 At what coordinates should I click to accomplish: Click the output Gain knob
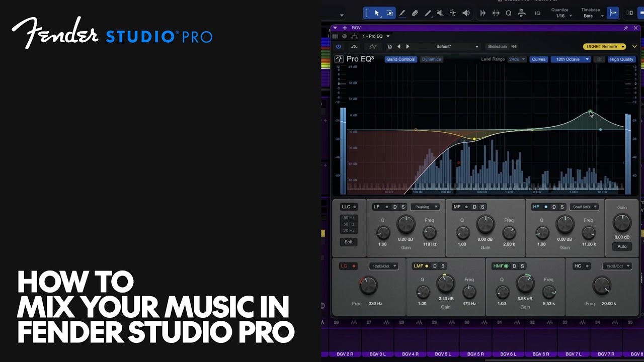622,222
